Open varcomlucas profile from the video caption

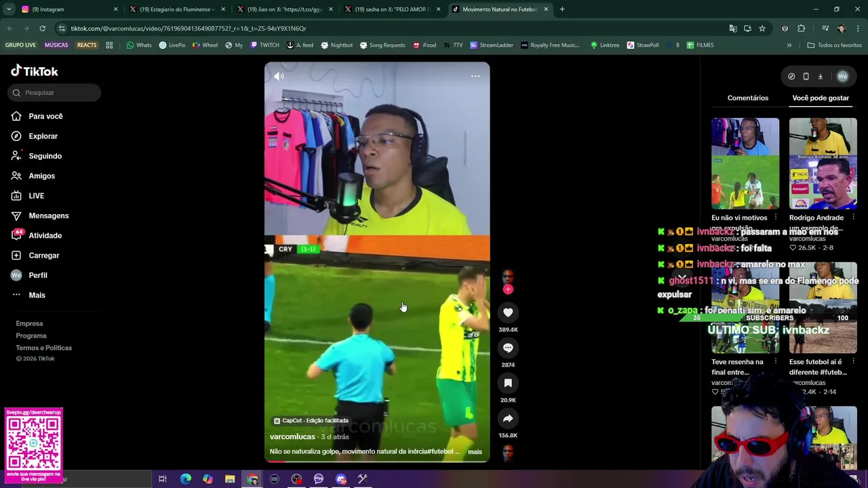tap(292, 436)
